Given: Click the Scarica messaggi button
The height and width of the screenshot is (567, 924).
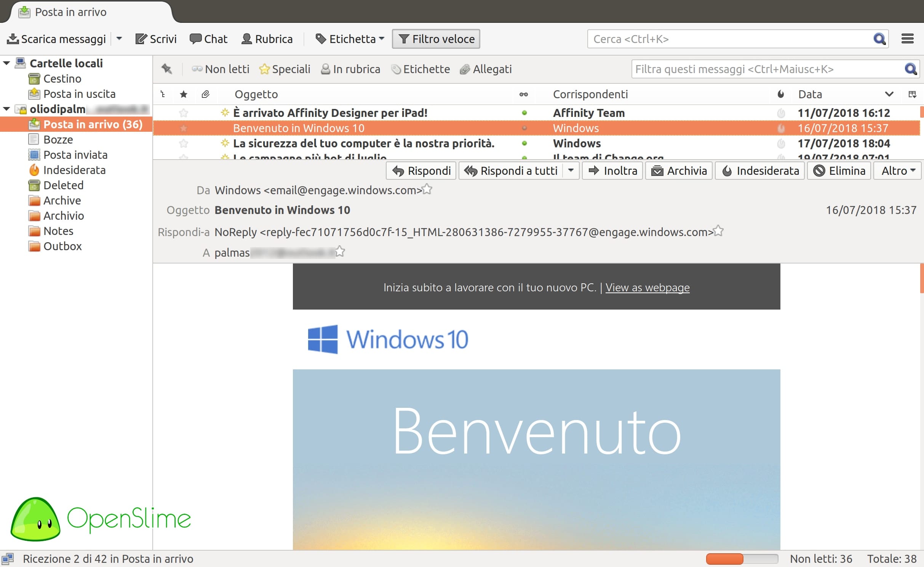Looking at the screenshot, I should (x=57, y=39).
